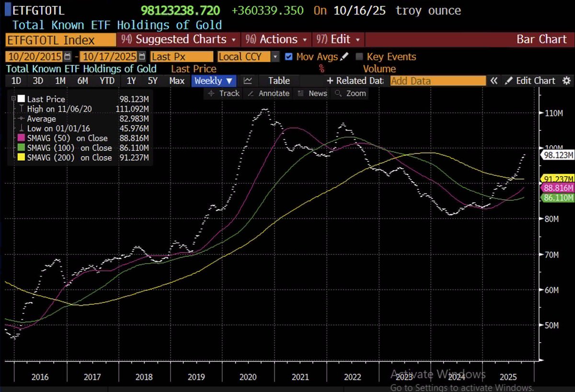Click the double-chevron collapse icon
This screenshot has width=575, height=392.
click(494, 81)
